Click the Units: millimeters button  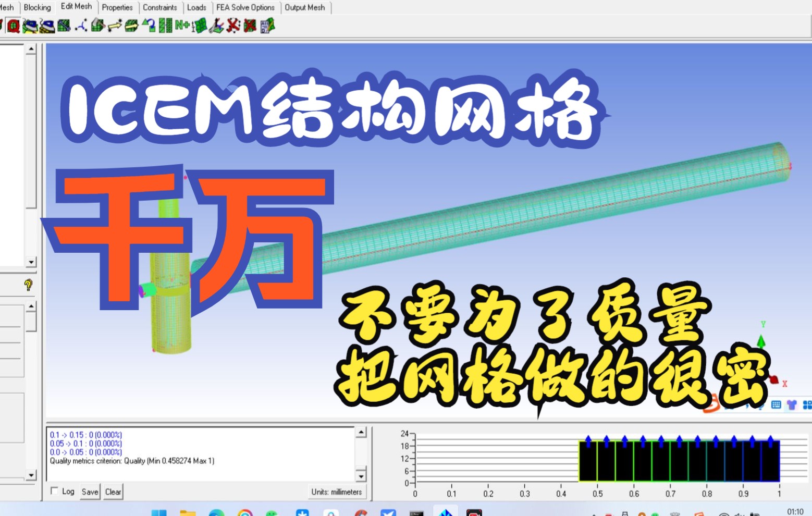coord(337,492)
